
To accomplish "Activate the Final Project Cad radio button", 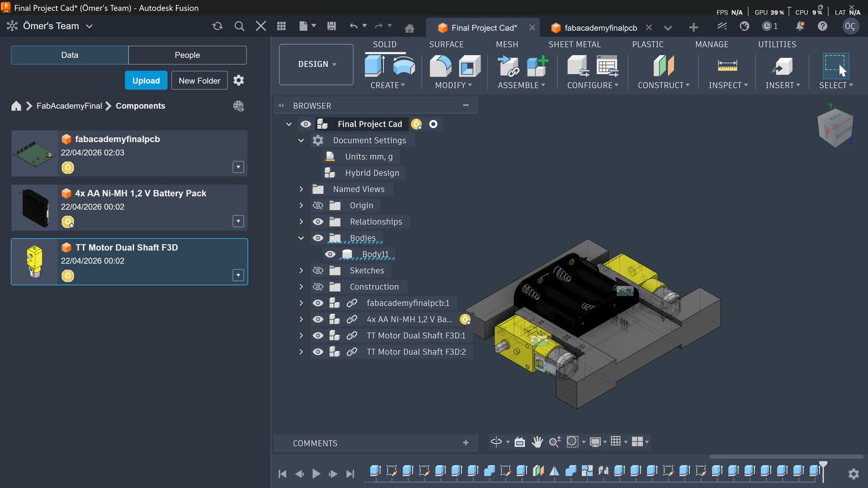I will [433, 124].
